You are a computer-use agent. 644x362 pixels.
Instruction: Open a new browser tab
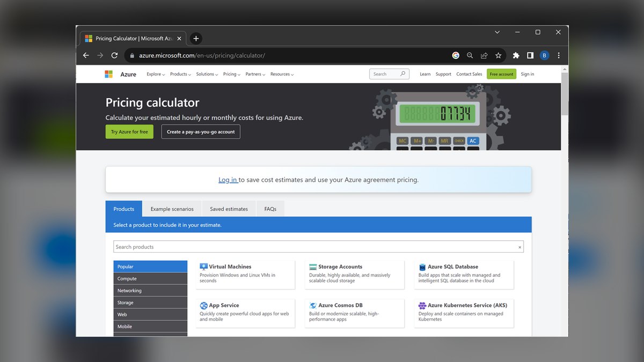tap(196, 39)
